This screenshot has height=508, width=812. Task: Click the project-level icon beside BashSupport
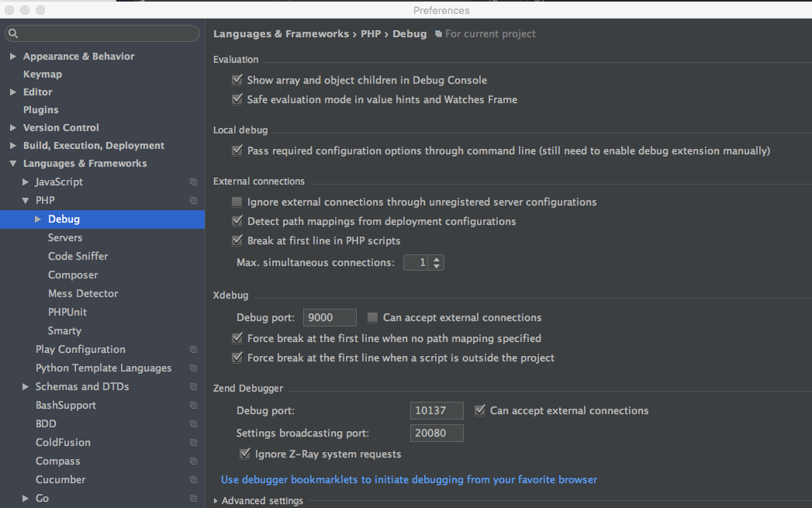tap(193, 406)
